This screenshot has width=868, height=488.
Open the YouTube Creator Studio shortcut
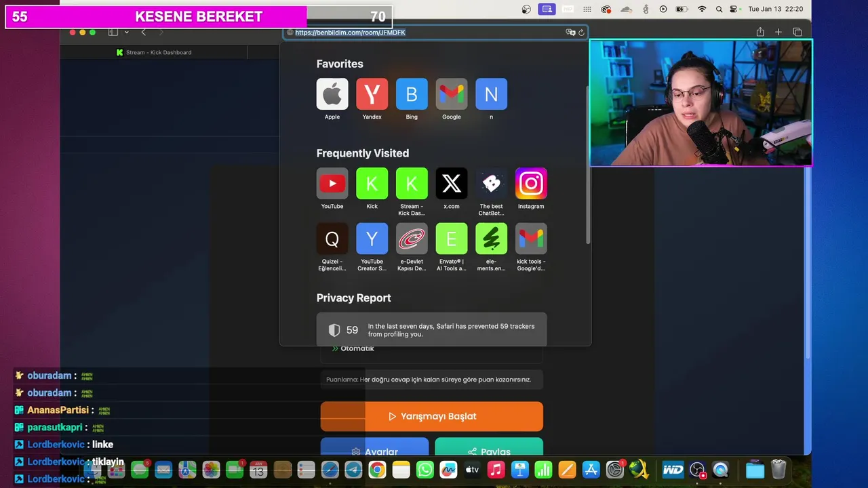[x=372, y=239]
